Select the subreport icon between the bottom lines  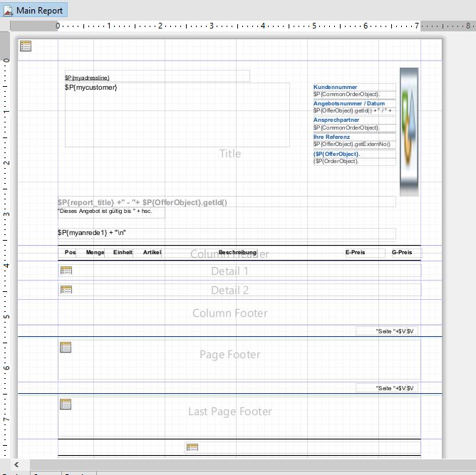[x=192, y=447]
